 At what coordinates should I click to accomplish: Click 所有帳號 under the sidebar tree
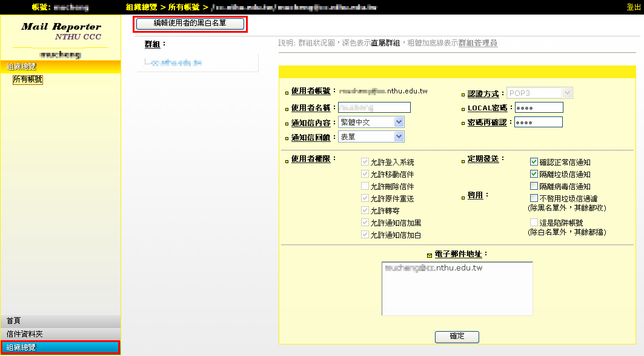click(x=27, y=79)
